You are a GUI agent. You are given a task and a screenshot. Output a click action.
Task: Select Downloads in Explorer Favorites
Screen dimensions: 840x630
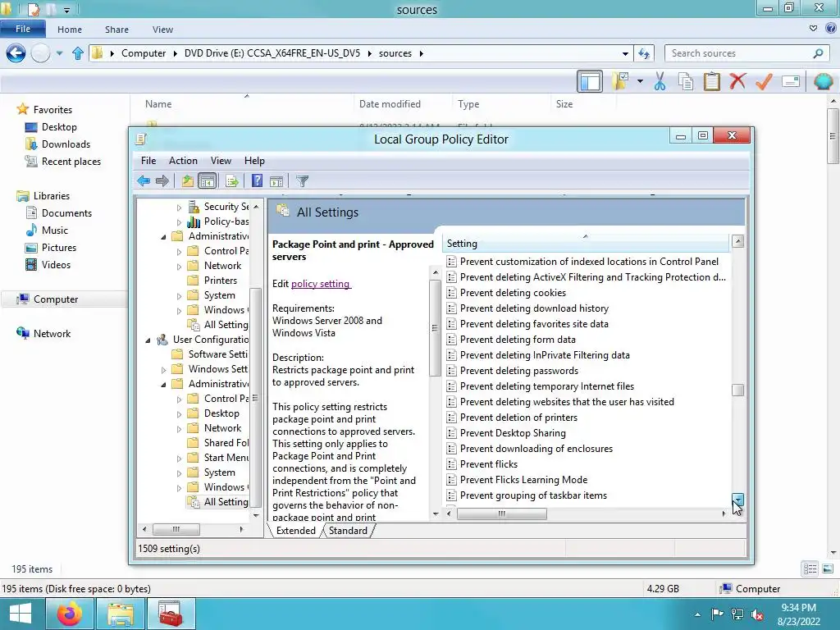point(66,144)
